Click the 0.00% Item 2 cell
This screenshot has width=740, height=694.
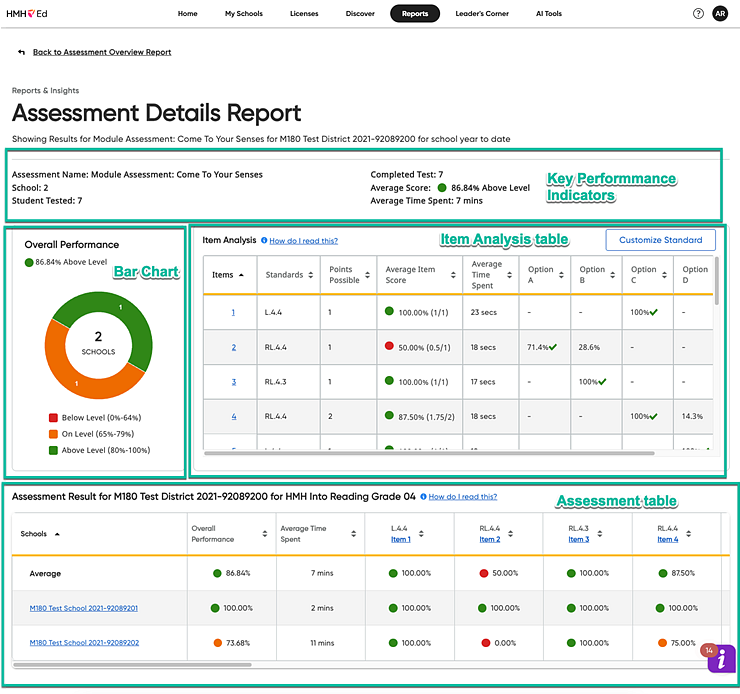[x=498, y=643]
